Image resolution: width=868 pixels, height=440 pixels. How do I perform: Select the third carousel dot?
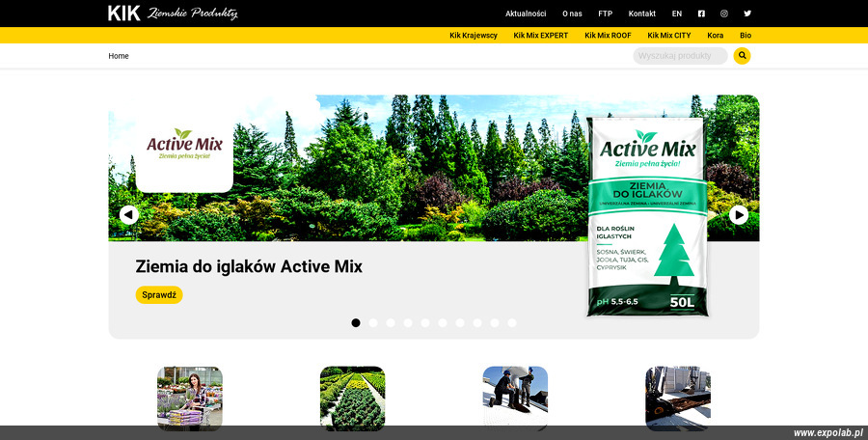pos(391,322)
